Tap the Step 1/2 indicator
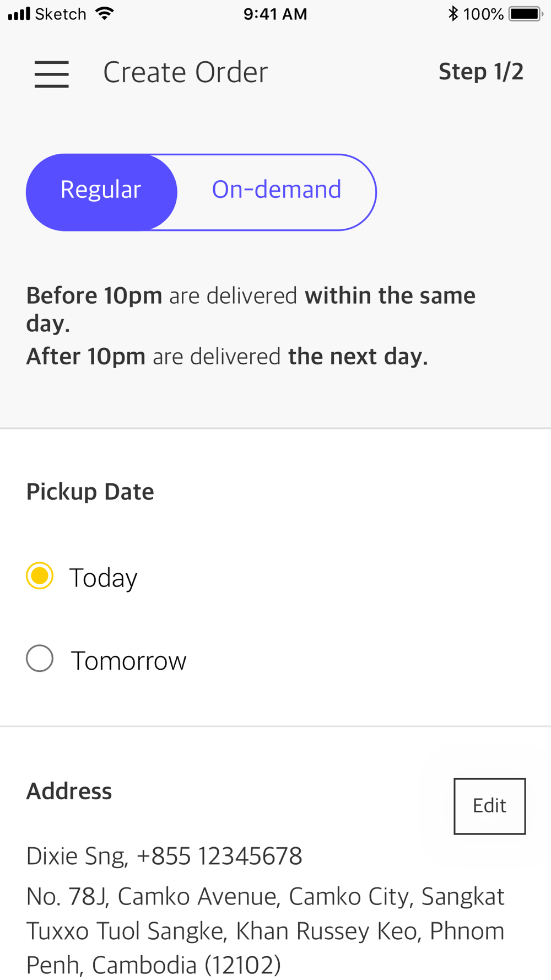Screen dimensions: 551x980 click(481, 72)
